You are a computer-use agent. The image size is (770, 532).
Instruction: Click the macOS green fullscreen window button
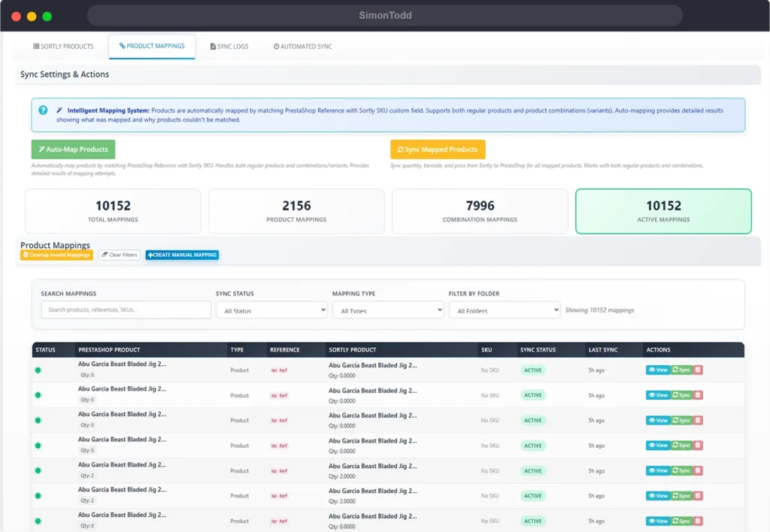coord(47,16)
